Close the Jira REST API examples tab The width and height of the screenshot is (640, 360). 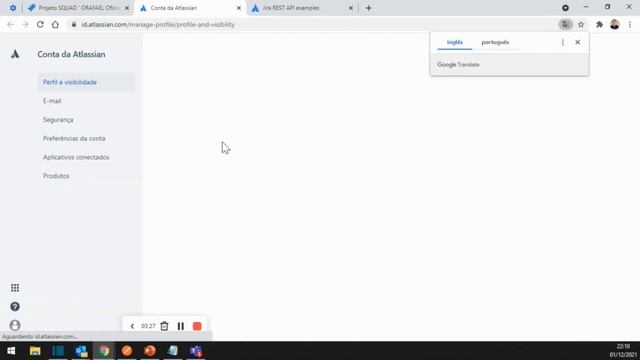tap(351, 8)
